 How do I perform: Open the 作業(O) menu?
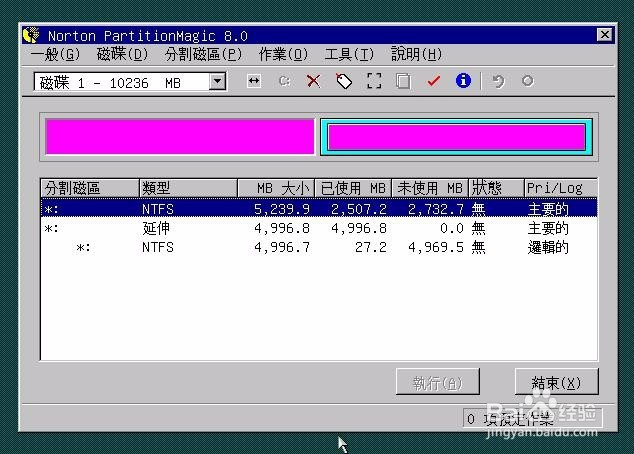click(x=283, y=54)
